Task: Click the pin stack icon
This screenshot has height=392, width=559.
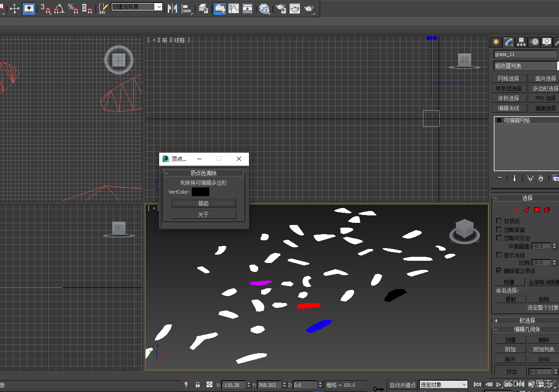Action: click(500, 178)
